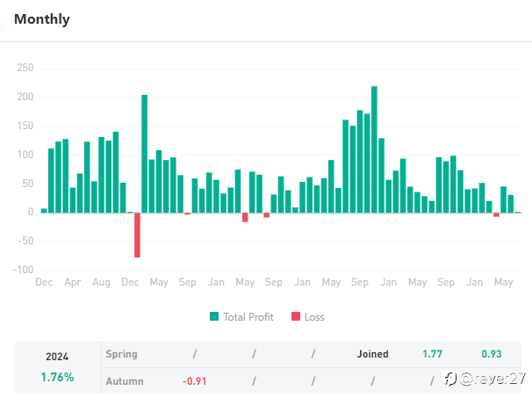
Task: Click the rever27 watermark logo icon
Action: tap(449, 379)
